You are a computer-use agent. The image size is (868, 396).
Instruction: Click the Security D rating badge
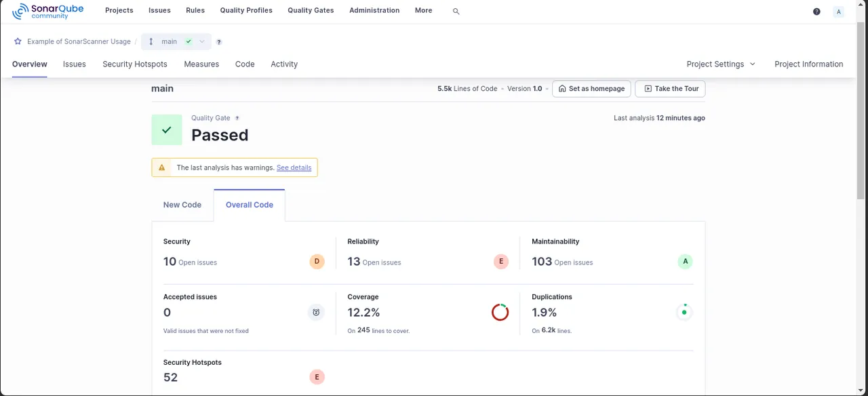pos(317,261)
